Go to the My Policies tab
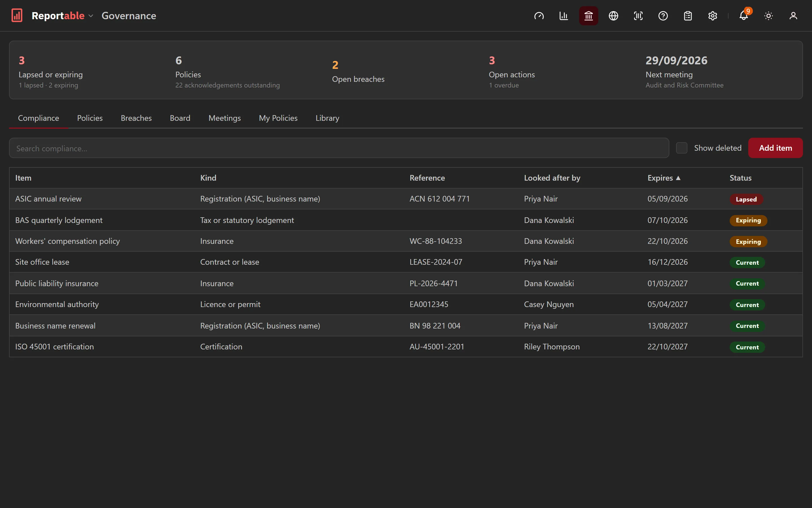The height and width of the screenshot is (508, 812). pos(278,118)
